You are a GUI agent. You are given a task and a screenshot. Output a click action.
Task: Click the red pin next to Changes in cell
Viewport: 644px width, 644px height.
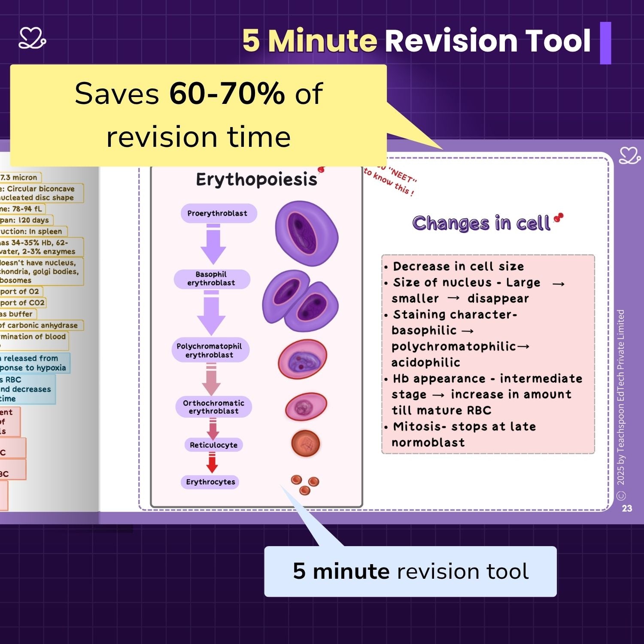coord(558,218)
